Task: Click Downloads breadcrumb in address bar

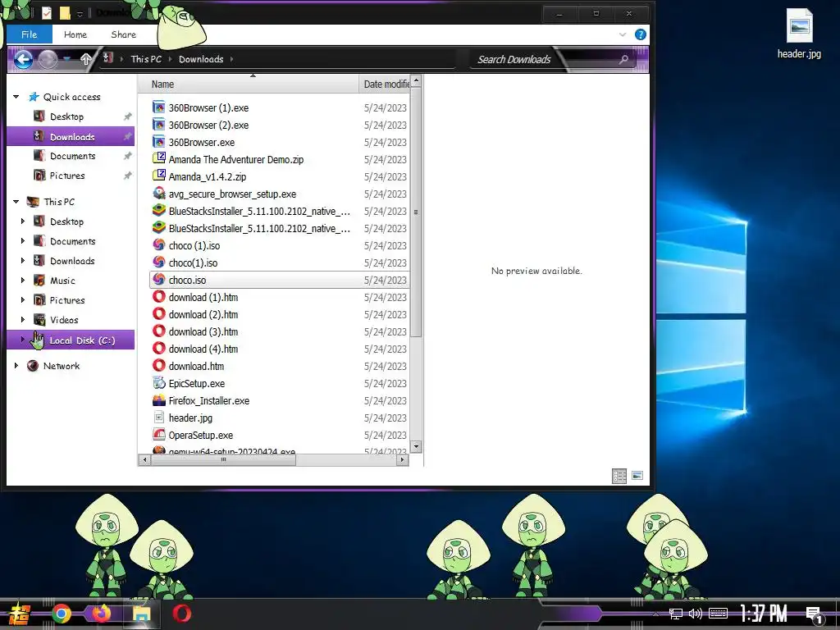Action: coord(201,59)
